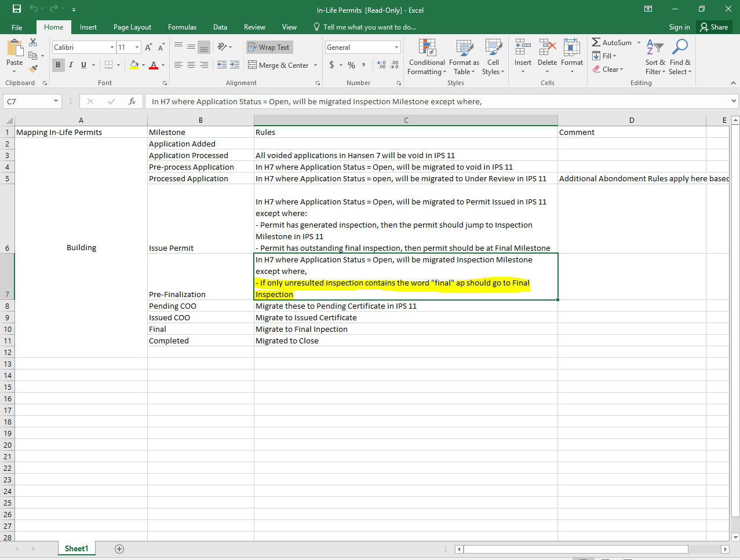The width and height of the screenshot is (740, 560).
Task: Switch to the Page Layout tab
Action: [x=132, y=27]
